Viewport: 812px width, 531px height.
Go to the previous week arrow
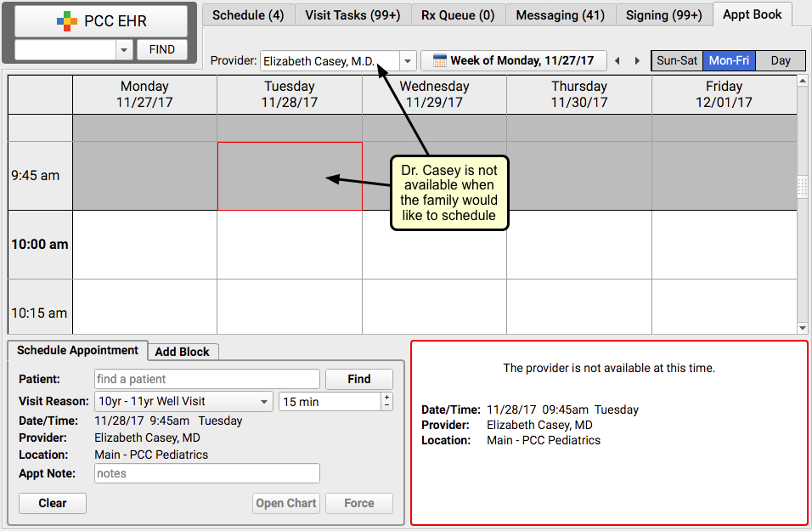click(x=617, y=60)
